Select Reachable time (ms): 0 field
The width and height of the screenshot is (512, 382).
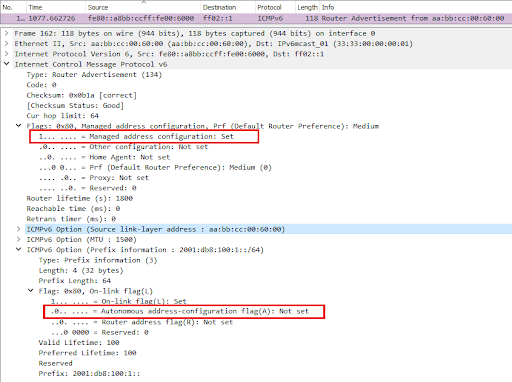(73, 209)
